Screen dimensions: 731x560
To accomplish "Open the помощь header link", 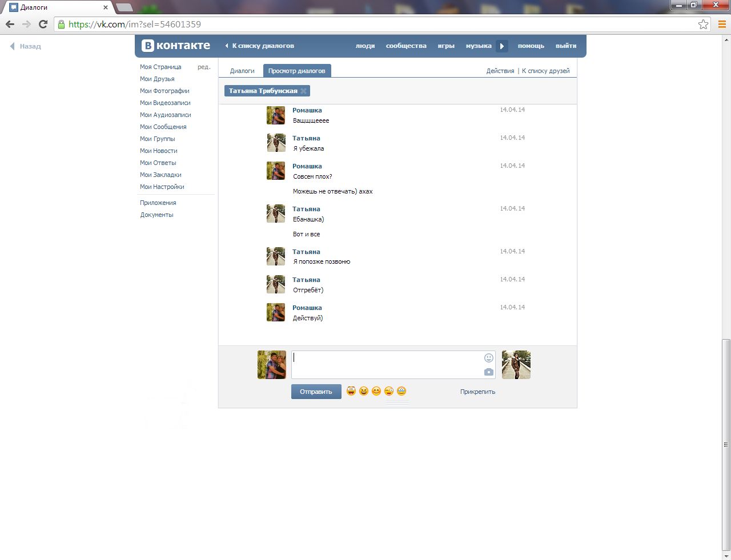I will tap(531, 46).
